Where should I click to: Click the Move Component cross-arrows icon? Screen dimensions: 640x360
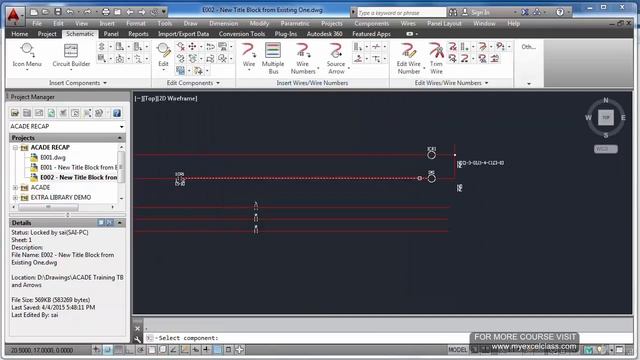pos(192,47)
